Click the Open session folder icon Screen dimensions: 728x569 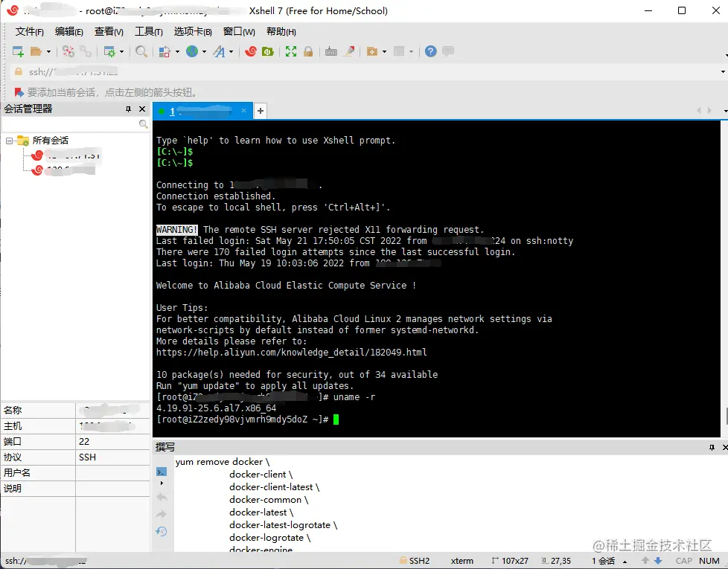click(x=36, y=51)
